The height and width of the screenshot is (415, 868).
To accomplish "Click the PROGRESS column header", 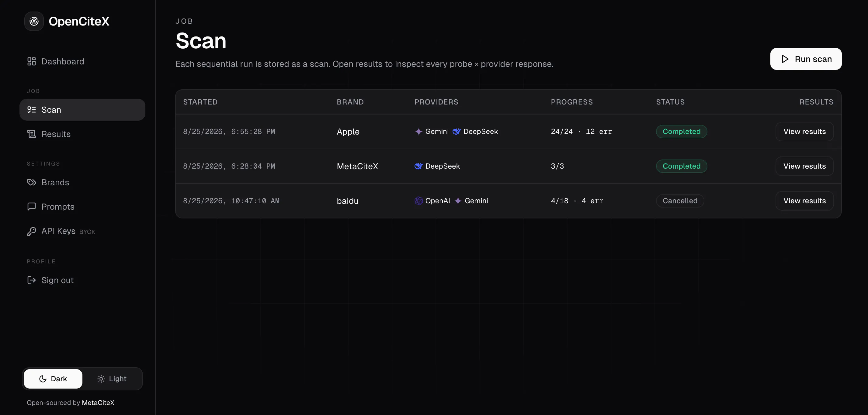I will 571,102.
